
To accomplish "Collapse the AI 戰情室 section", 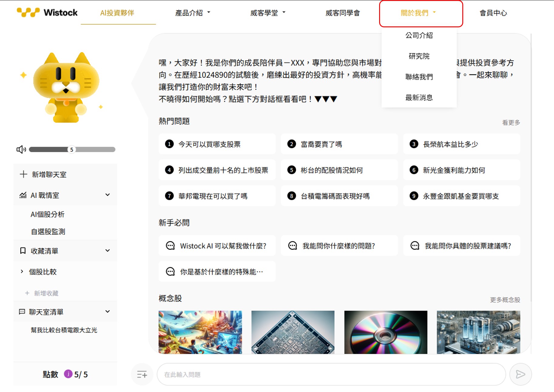I will [107, 195].
